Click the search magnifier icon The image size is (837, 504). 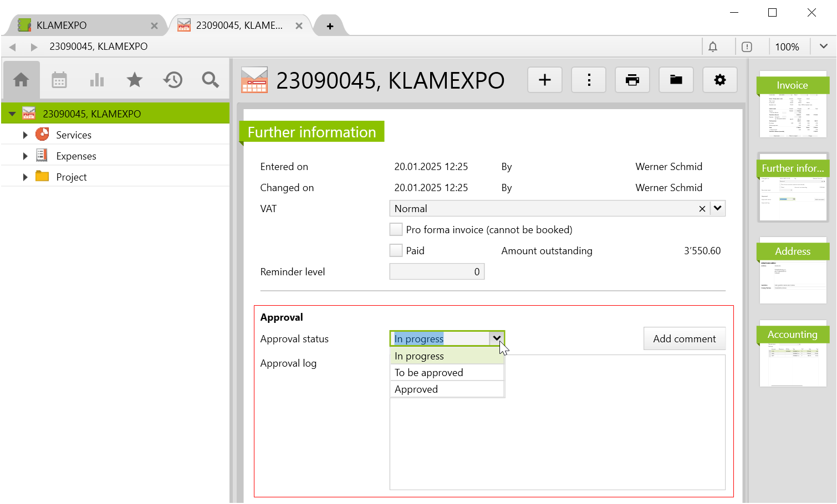210,80
